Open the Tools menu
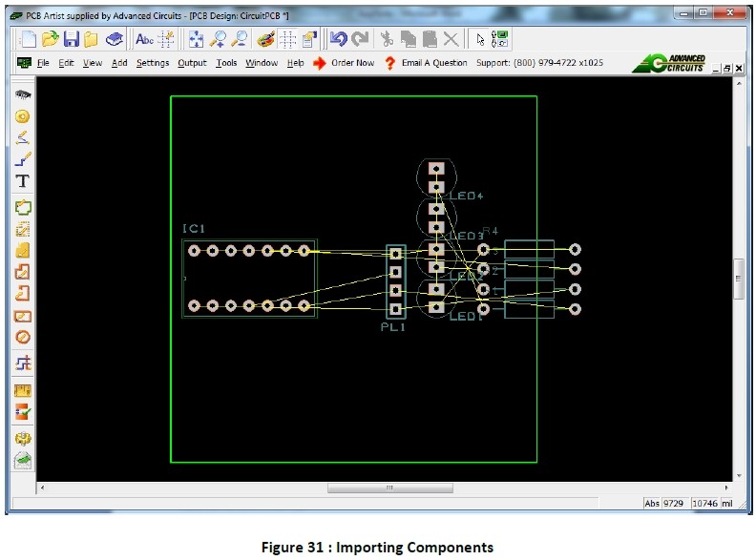The width and height of the screenshot is (756, 560). pos(226,63)
